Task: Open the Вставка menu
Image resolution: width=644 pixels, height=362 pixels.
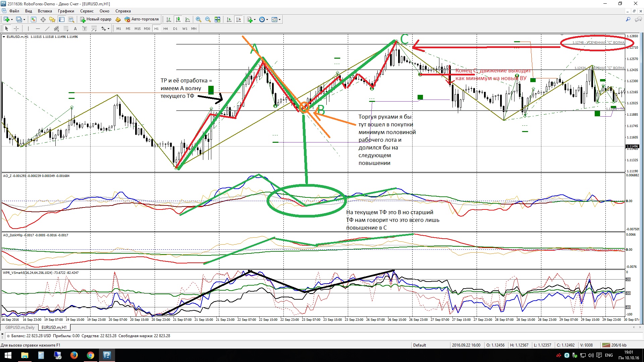Action: (45, 11)
